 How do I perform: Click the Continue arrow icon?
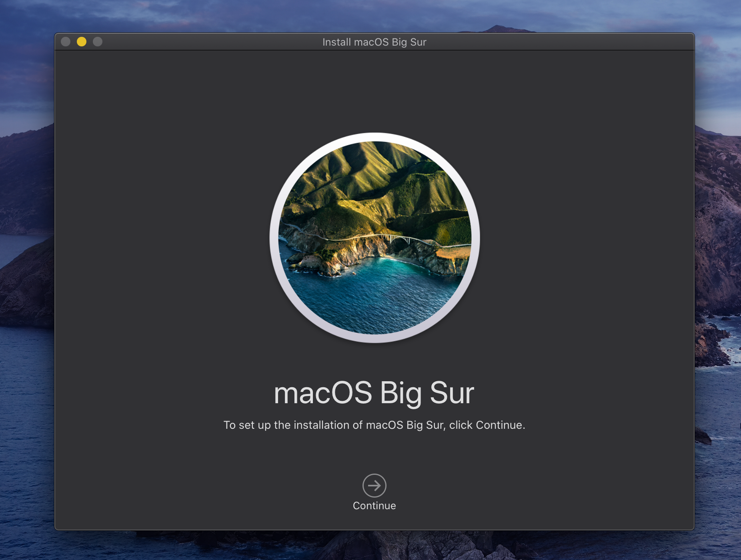(374, 485)
